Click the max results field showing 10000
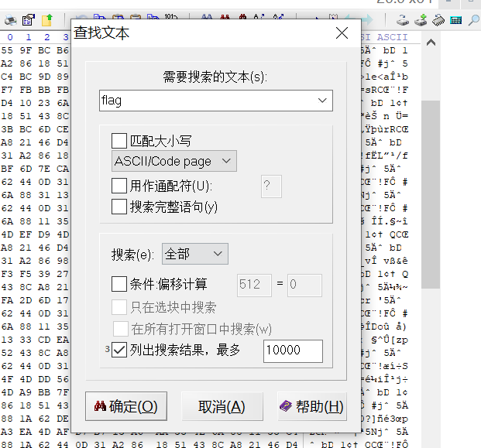The height and width of the screenshot is (448, 481). pos(293,351)
